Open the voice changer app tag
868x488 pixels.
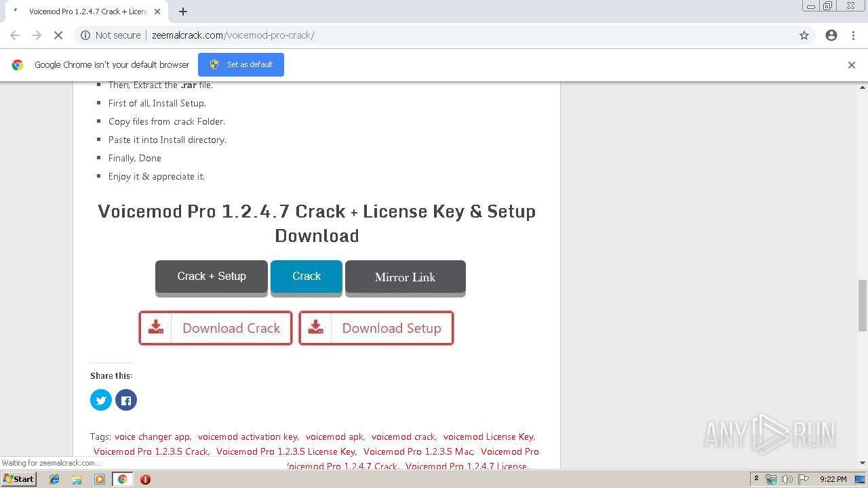point(152,436)
